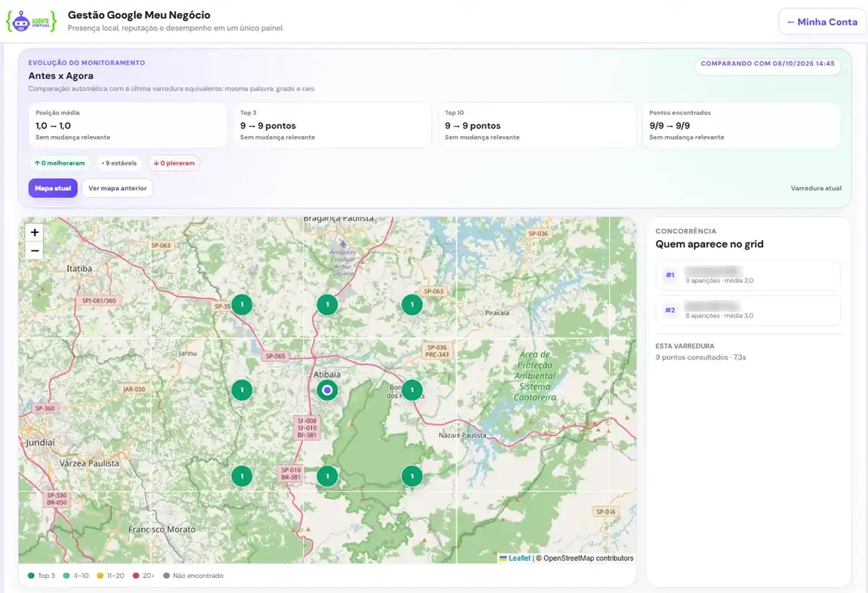Click the map marker below the airport
Viewport: 868px width, 593px height.
point(328,304)
